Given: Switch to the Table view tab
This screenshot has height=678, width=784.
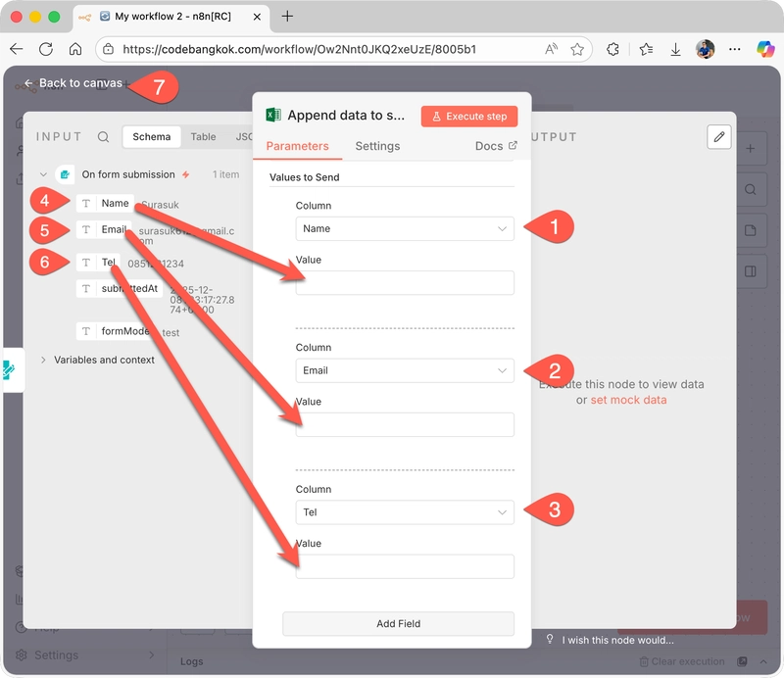Looking at the screenshot, I should coord(203,137).
